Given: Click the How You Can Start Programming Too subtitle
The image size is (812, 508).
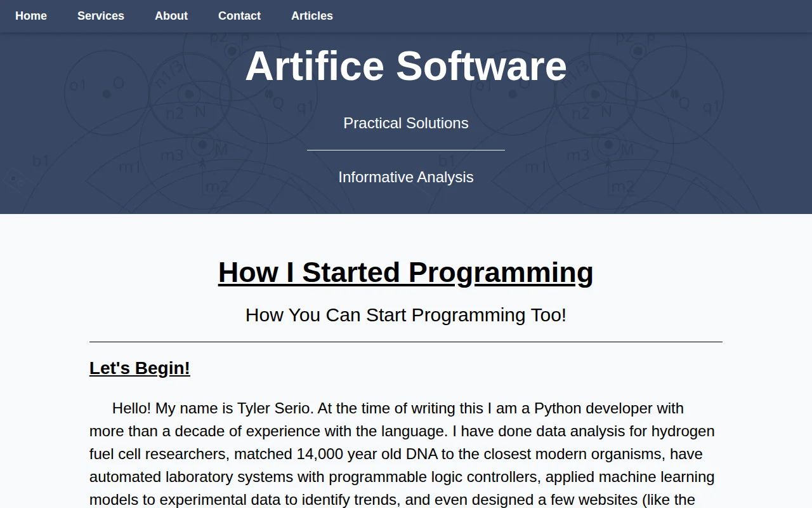Looking at the screenshot, I should point(406,315).
